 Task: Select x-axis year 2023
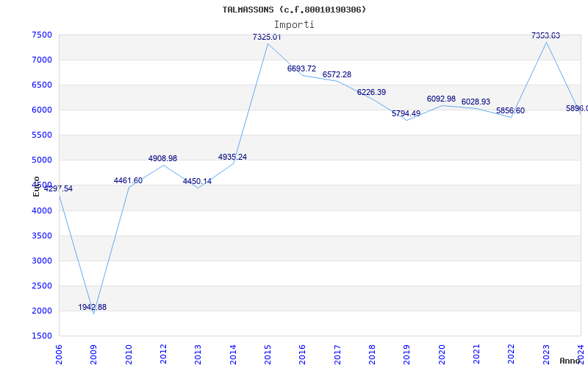(x=546, y=354)
